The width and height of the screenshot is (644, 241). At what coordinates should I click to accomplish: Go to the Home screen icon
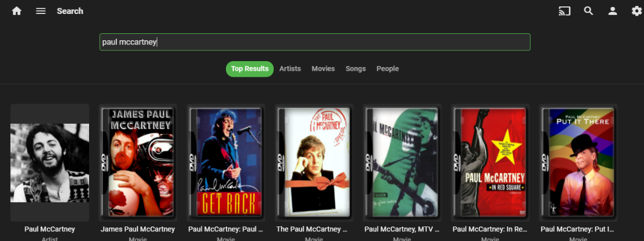pos(17,11)
